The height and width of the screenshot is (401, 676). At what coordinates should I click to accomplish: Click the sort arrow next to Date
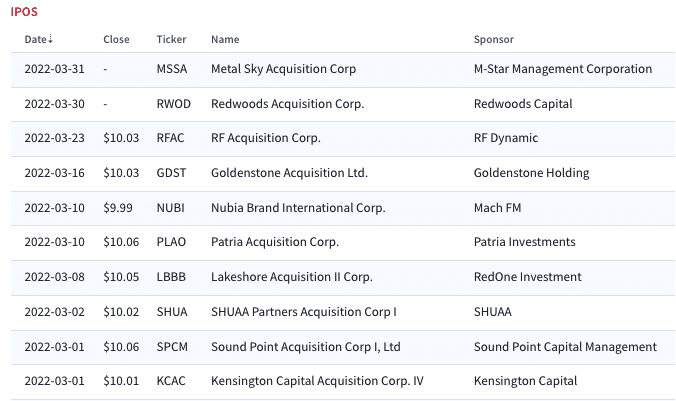[50, 39]
